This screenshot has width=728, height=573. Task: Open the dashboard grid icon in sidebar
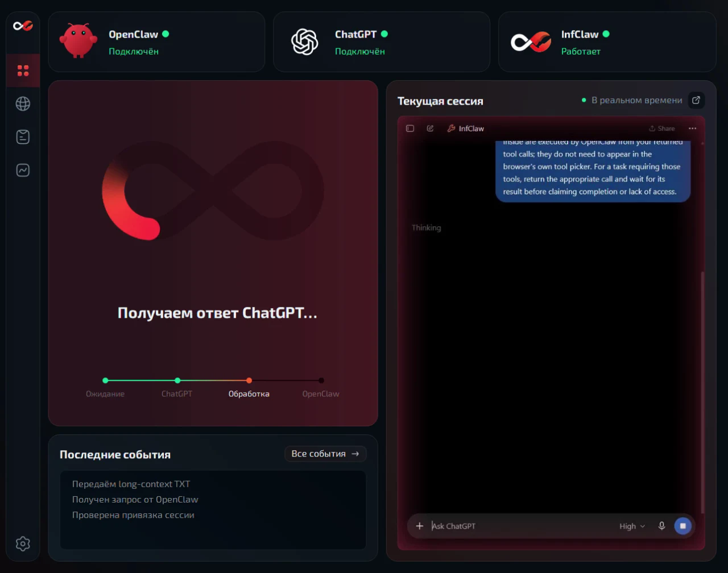[23, 70]
